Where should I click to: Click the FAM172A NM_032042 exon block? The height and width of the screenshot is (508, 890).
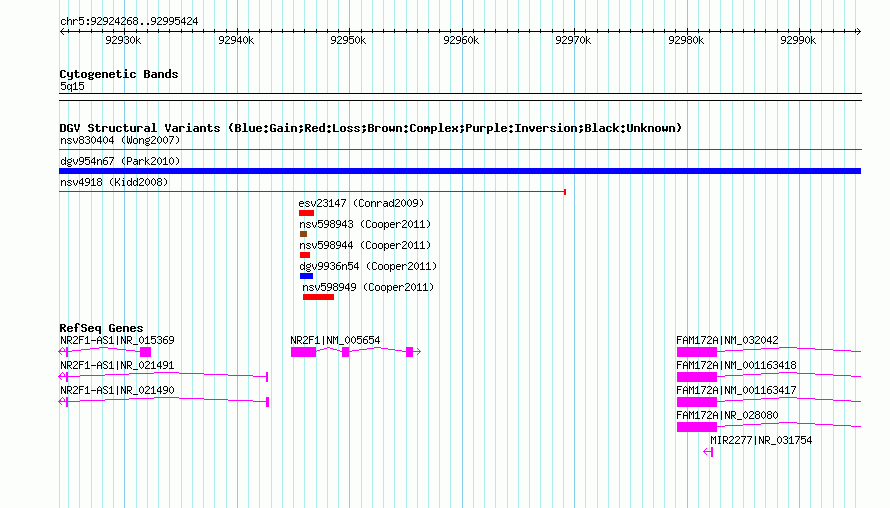click(697, 352)
